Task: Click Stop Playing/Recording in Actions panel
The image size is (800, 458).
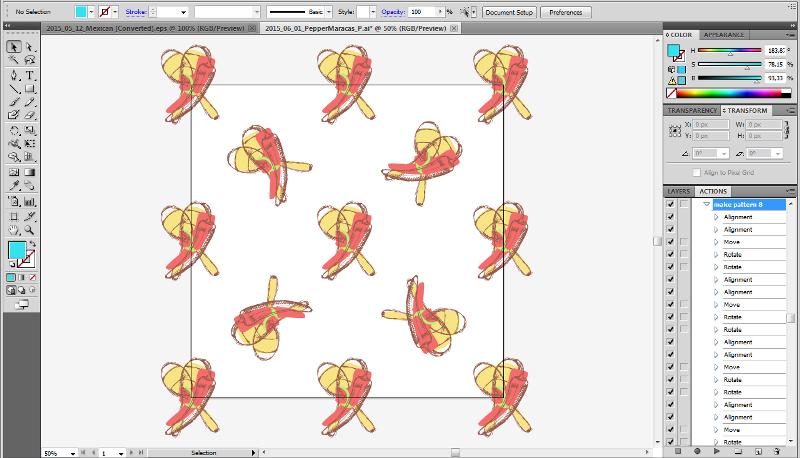Action: [x=678, y=451]
